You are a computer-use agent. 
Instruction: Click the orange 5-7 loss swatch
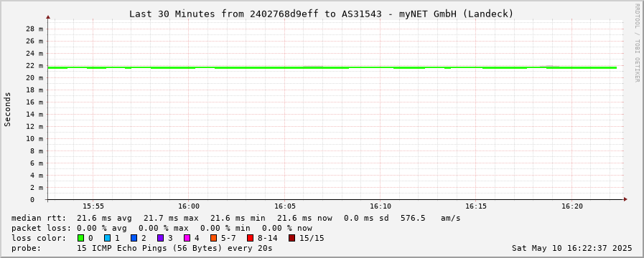click(x=213, y=238)
